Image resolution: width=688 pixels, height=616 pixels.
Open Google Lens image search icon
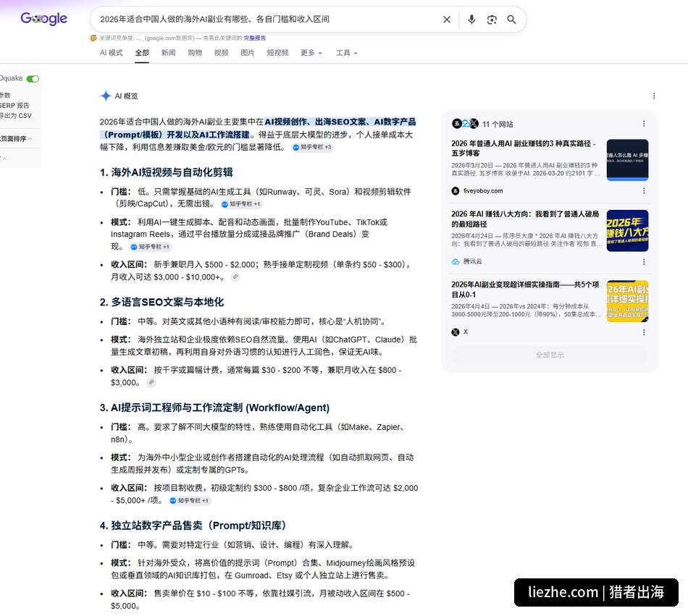pos(492,20)
